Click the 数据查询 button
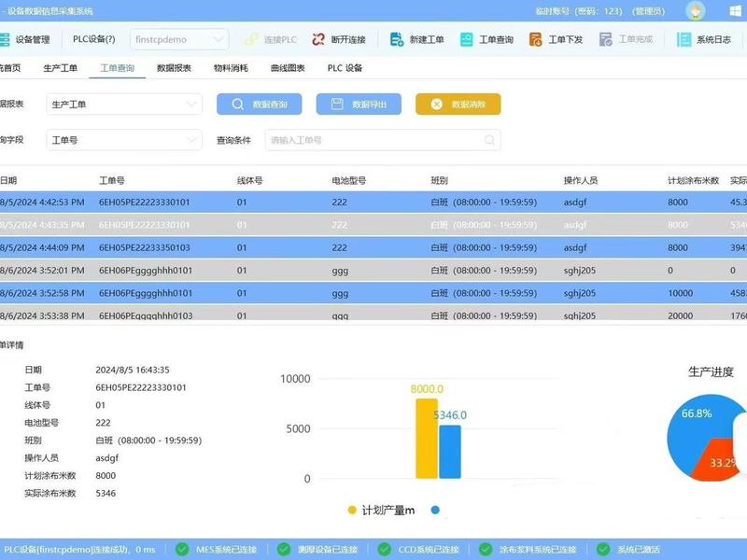Image resolution: width=747 pixels, height=560 pixels. 260,105
